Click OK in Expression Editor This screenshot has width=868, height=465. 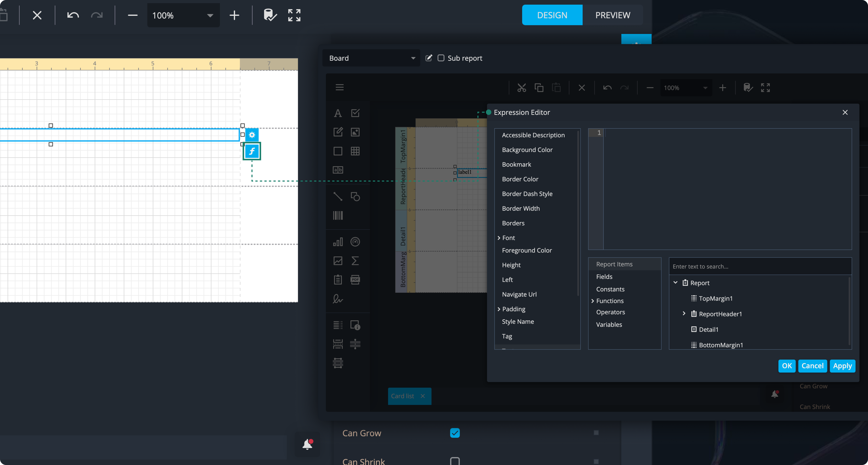tap(786, 366)
